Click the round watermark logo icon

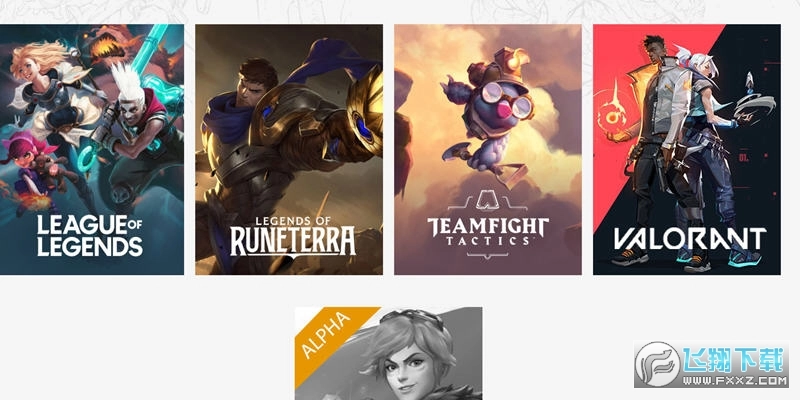pos(658,364)
